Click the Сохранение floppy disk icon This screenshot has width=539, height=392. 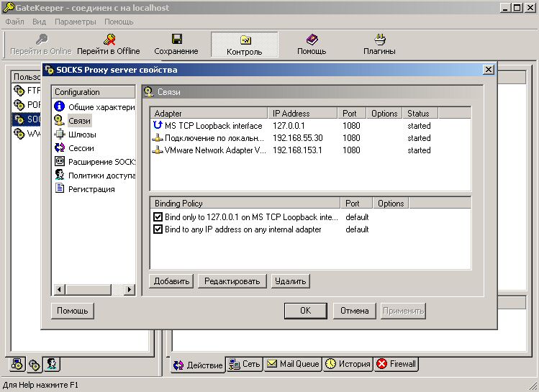pos(177,39)
